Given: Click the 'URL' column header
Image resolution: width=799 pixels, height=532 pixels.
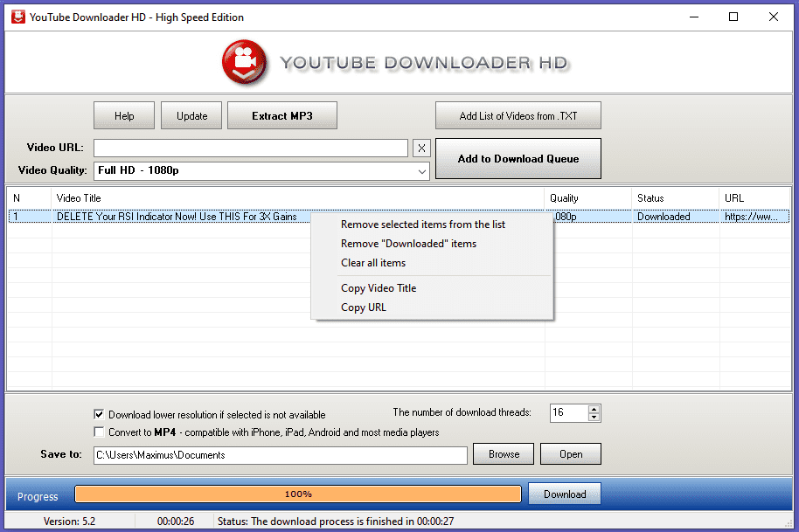Looking at the screenshot, I should coord(755,198).
